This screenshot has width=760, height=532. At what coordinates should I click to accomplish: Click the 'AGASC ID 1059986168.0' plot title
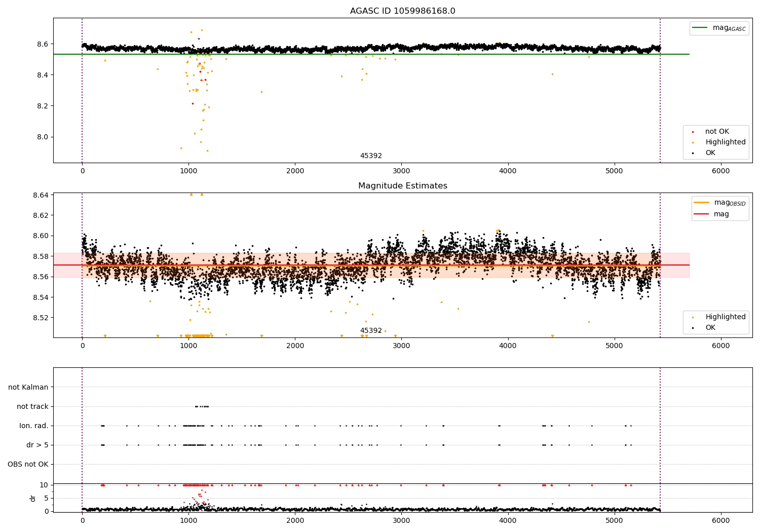pyautogui.click(x=402, y=11)
